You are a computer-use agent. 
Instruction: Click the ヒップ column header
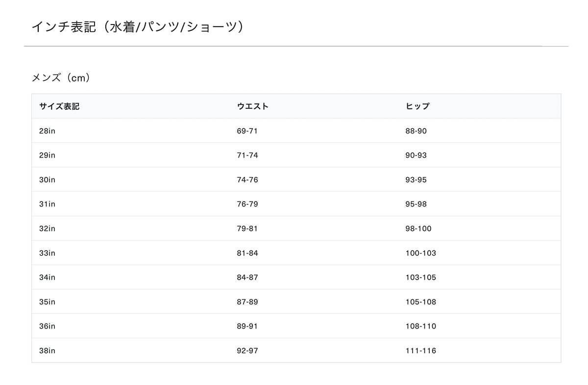pyautogui.click(x=417, y=106)
